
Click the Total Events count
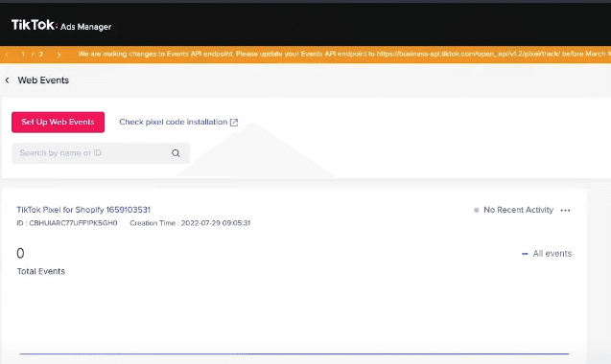click(20, 254)
